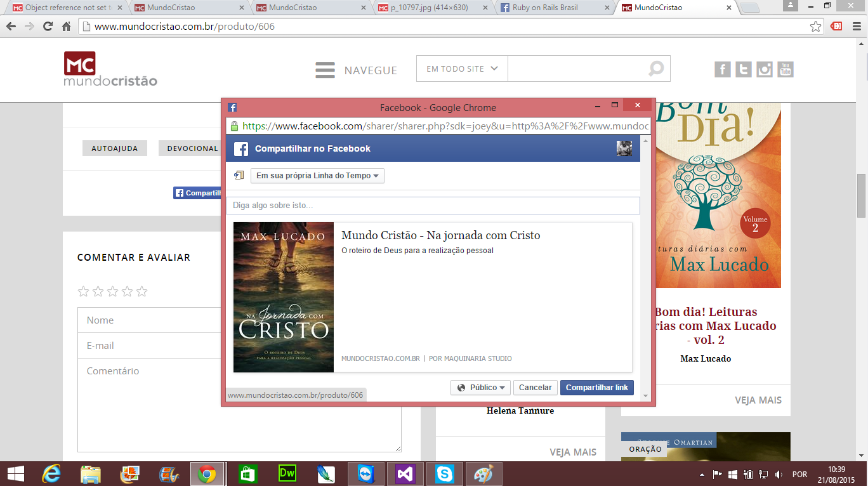The width and height of the screenshot is (868, 486).
Task: Reload the page with refresh icon
Action: point(48,27)
